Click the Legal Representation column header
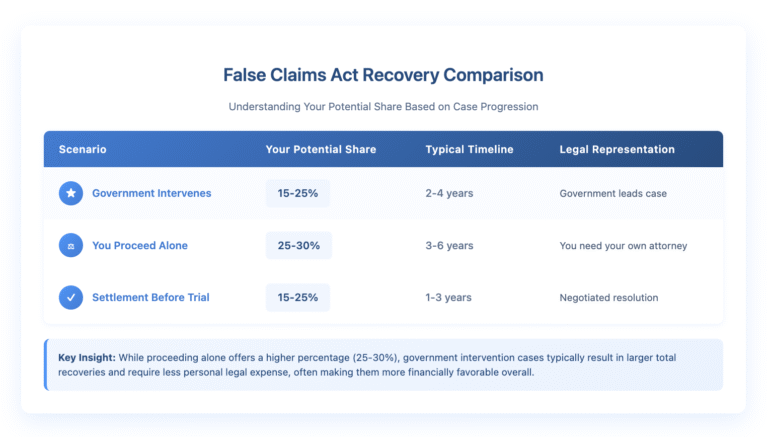 click(617, 149)
